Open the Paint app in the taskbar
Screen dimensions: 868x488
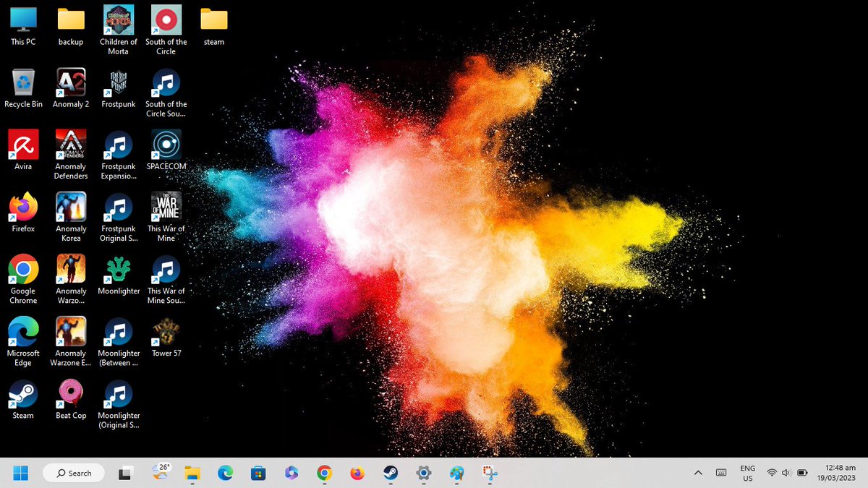456,473
